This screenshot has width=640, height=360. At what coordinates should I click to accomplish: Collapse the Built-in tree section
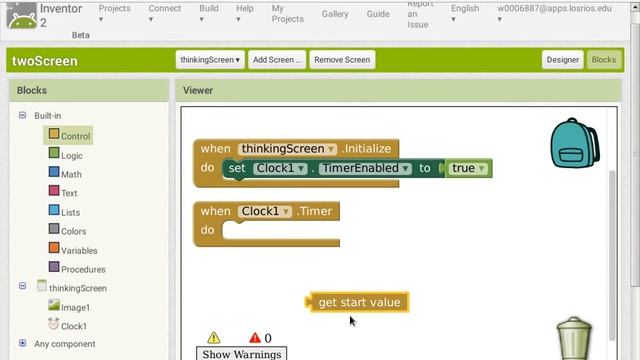coord(22,116)
